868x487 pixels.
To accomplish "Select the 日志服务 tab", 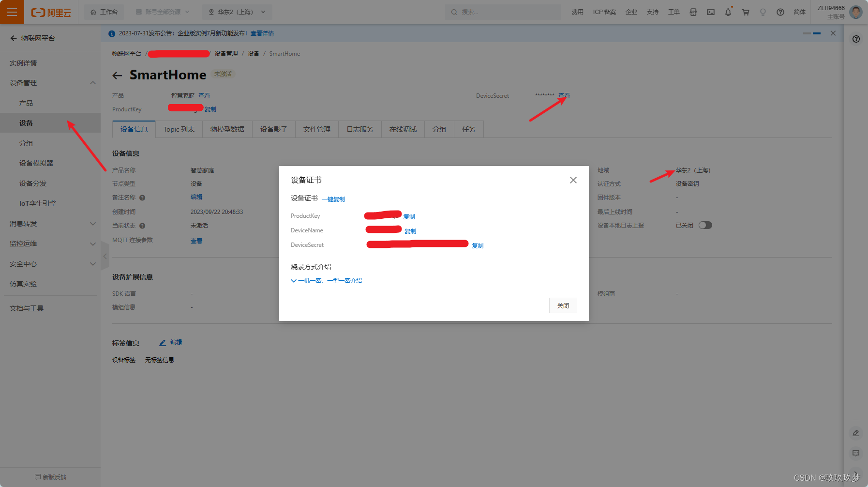I will click(x=360, y=129).
